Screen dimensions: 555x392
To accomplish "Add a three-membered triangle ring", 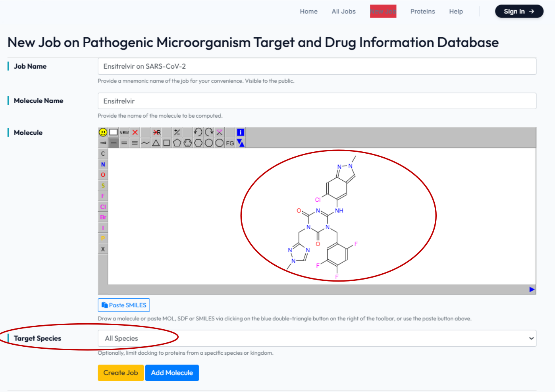I will click(156, 143).
